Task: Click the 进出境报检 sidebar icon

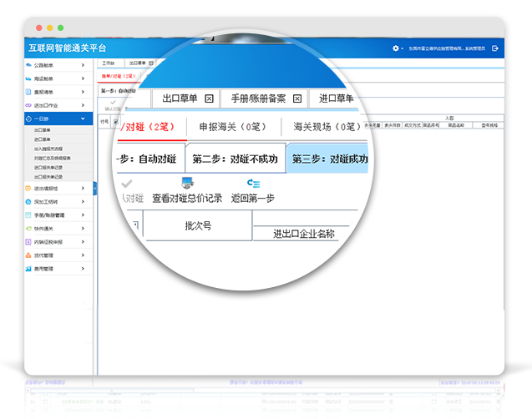Action: (x=28, y=189)
